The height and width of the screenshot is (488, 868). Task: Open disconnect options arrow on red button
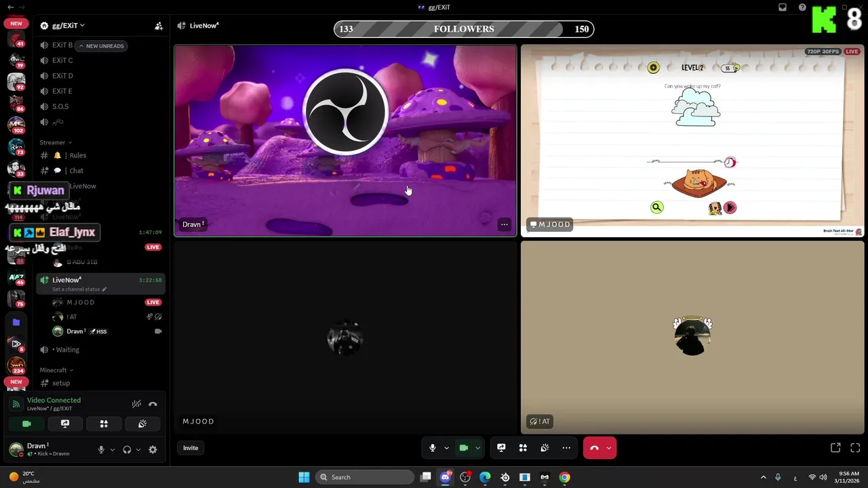coord(609,448)
